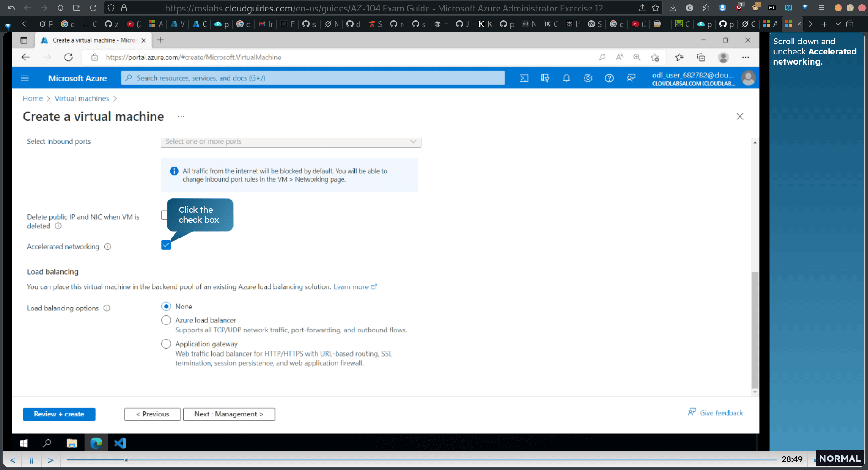Open outer browser tab list chevron
This screenshot has height=470, width=868.
[838, 24]
